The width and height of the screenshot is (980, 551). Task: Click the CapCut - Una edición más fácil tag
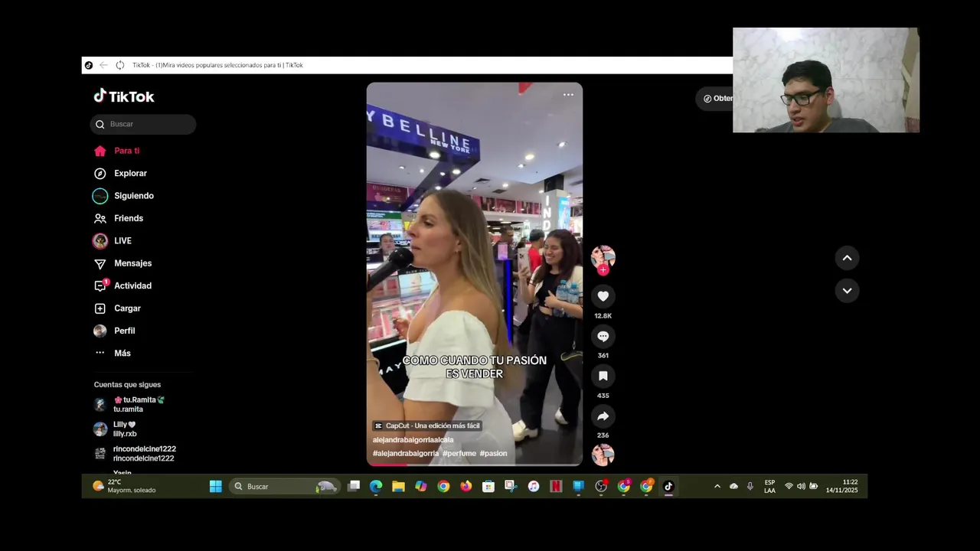[x=427, y=425]
